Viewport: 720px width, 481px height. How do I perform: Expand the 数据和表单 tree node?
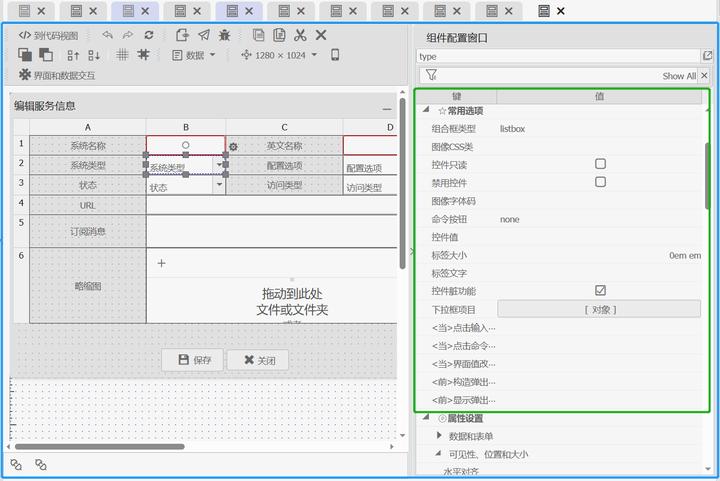point(439,435)
